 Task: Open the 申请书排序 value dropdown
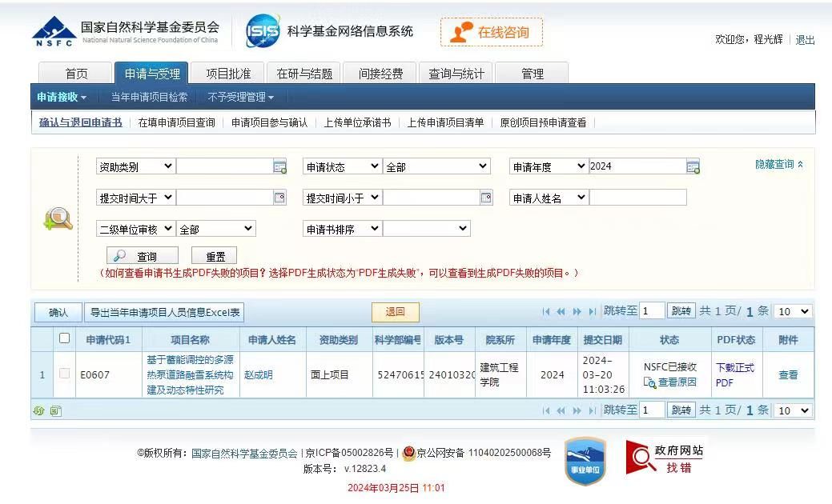[427, 229]
